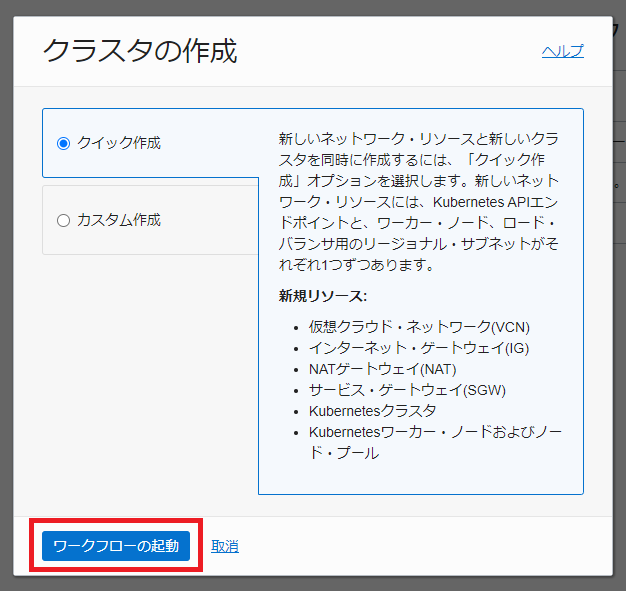Click the Kubernetesクラスタ list item
This screenshot has height=591, width=626.
coord(372,411)
